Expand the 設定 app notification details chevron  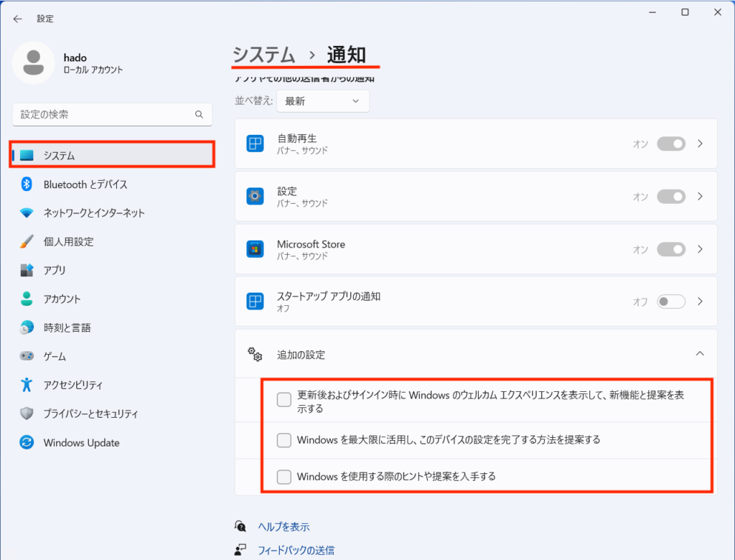tap(701, 196)
